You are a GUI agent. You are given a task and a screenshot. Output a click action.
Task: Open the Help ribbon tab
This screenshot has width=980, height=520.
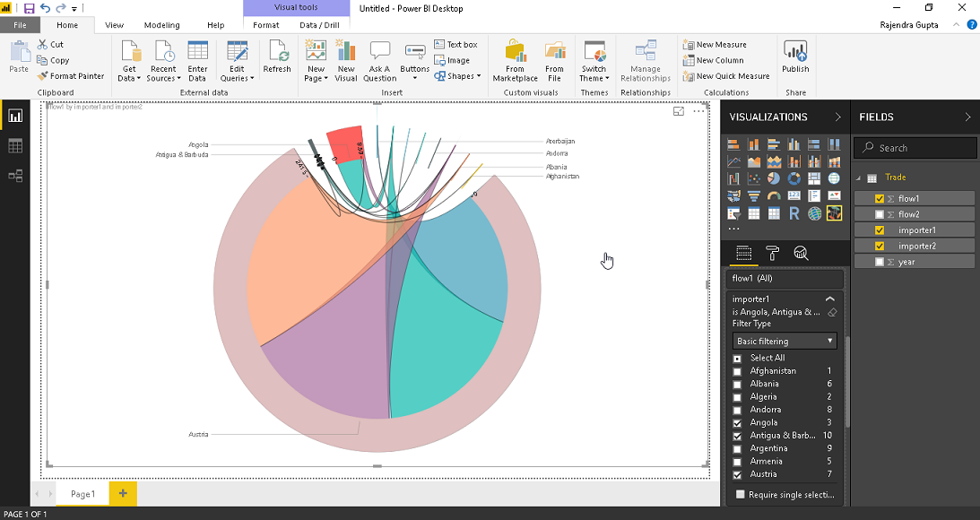pos(215,25)
